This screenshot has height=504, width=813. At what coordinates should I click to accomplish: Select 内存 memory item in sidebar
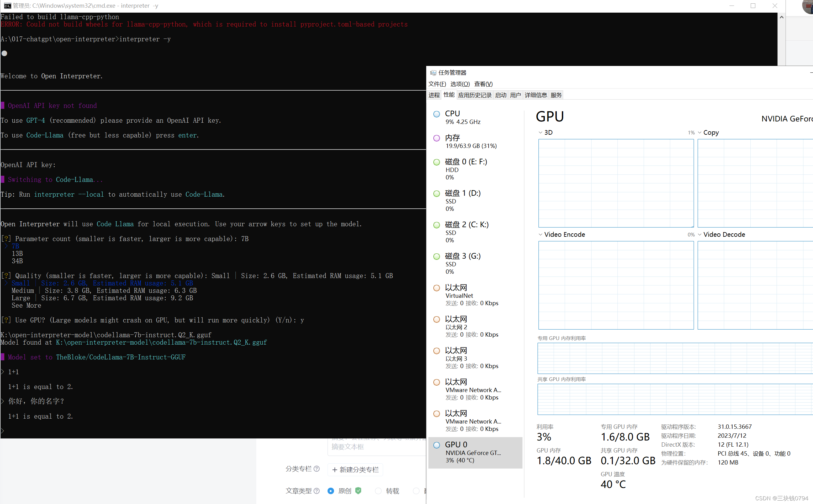click(475, 141)
